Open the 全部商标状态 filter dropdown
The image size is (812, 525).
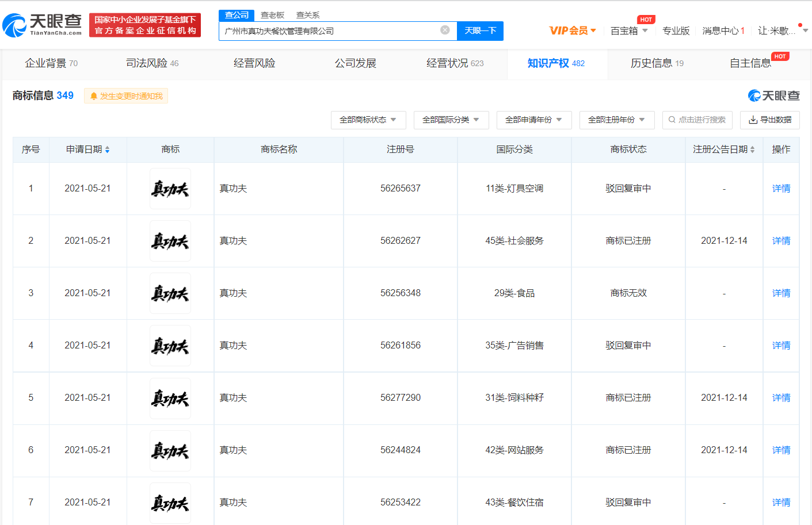[x=368, y=120]
